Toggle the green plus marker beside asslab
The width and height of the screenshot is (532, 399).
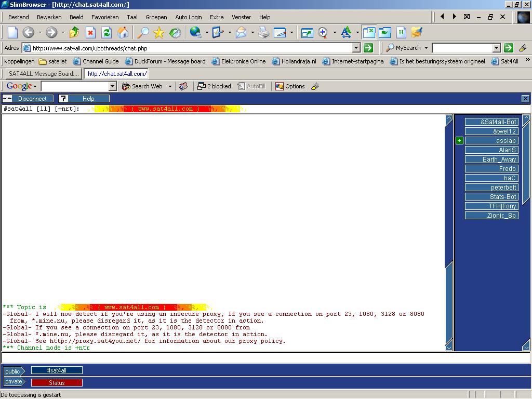[459, 140]
